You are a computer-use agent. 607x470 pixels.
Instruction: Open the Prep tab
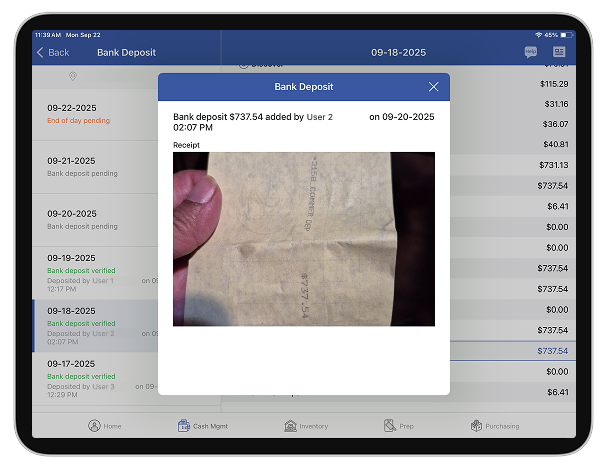(x=398, y=426)
